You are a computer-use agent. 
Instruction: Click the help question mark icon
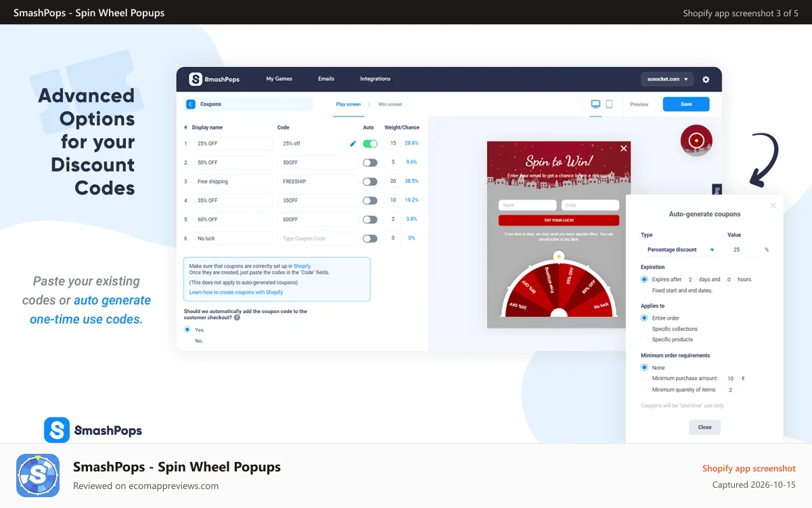pyautogui.click(x=237, y=317)
